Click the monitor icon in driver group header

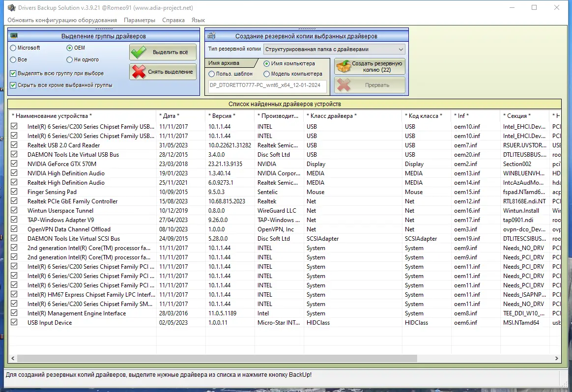14,36
